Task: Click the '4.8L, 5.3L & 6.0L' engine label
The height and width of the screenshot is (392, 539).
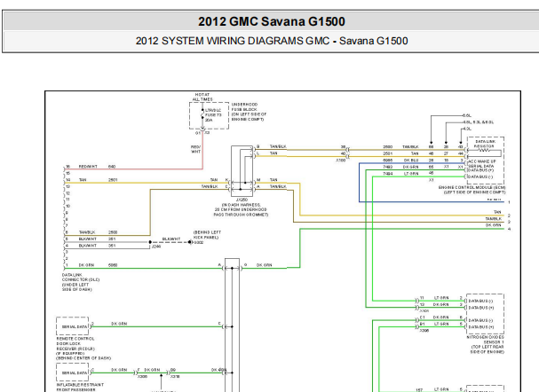Action: (478, 122)
